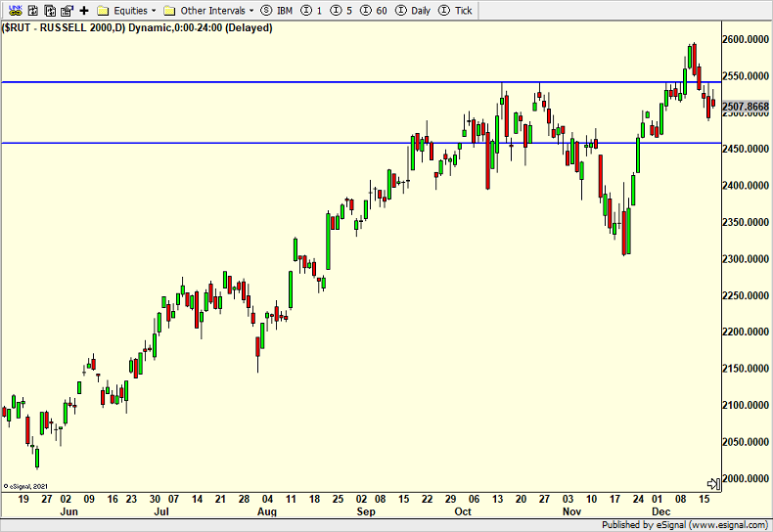773x532 pixels.
Task: Open the Equities folder dropdown
Action: point(127,11)
